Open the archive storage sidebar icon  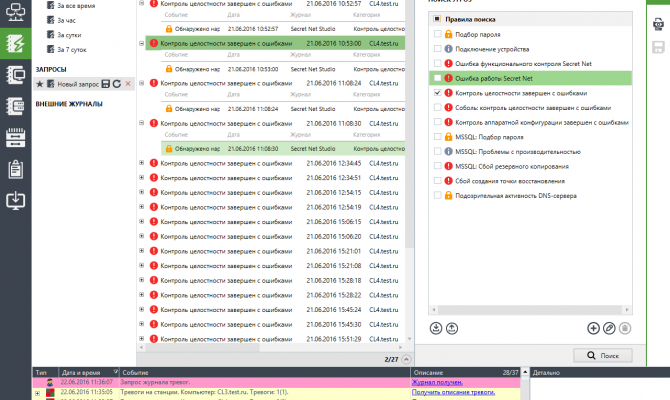15,138
